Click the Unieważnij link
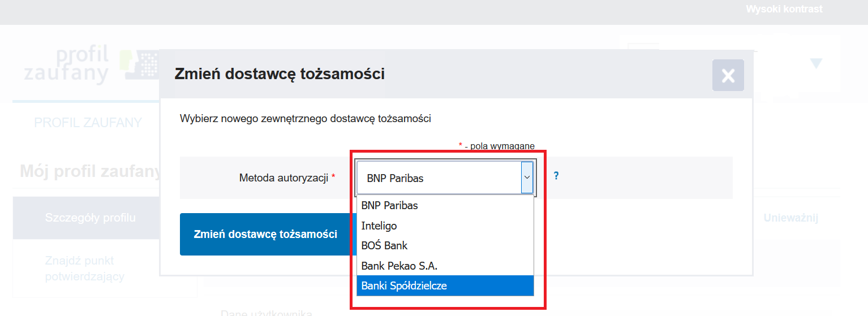 coord(790,218)
